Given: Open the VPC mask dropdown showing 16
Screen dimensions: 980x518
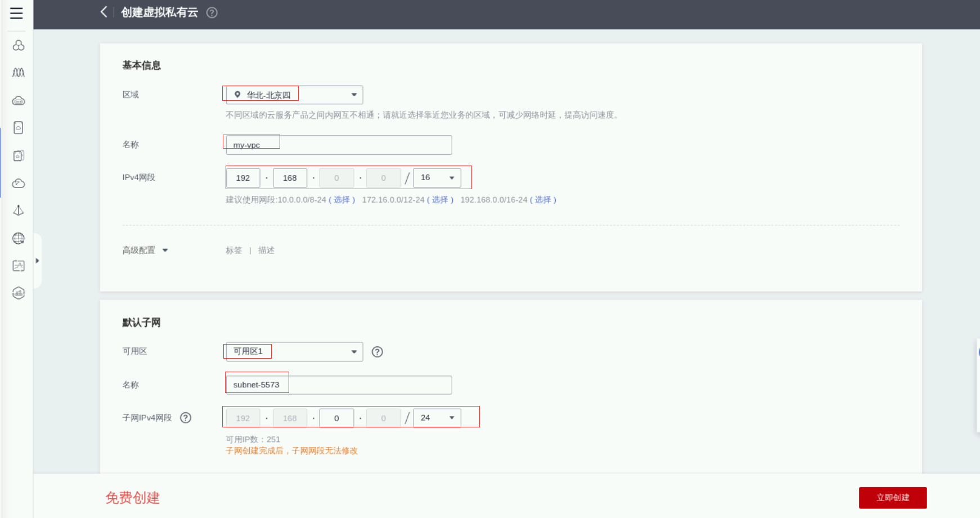Looking at the screenshot, I should click(437, 178).
